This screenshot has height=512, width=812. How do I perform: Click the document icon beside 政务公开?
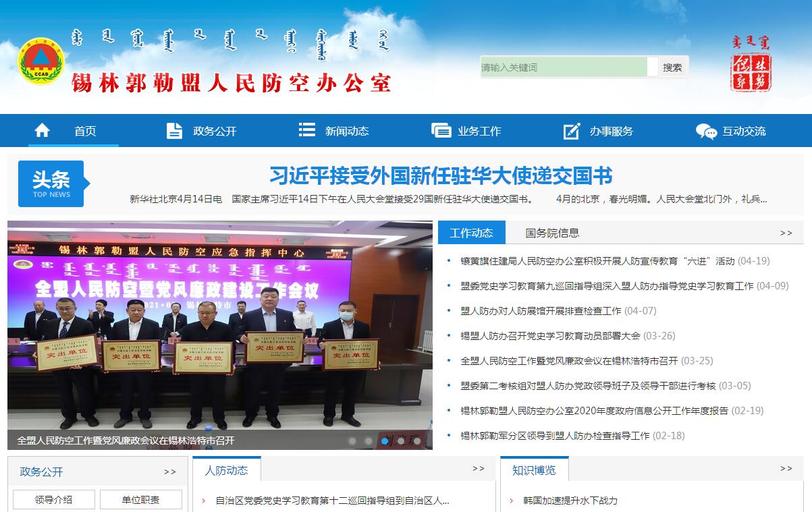coord(174,131)
